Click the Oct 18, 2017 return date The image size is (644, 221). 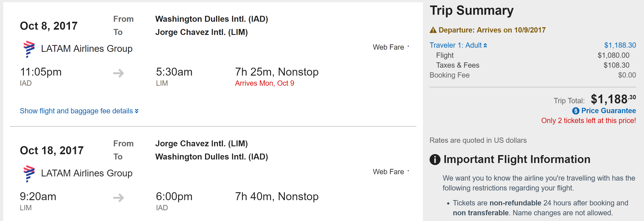point(52,150)
